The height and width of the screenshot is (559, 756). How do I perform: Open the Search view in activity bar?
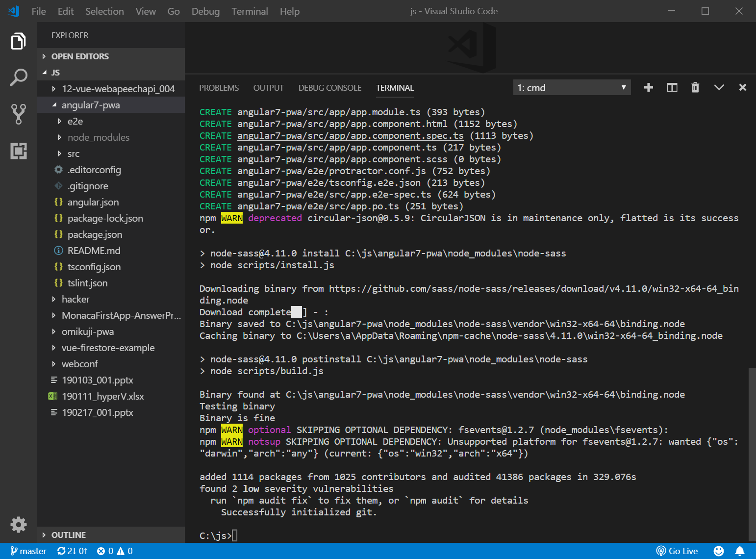[18, 77]
